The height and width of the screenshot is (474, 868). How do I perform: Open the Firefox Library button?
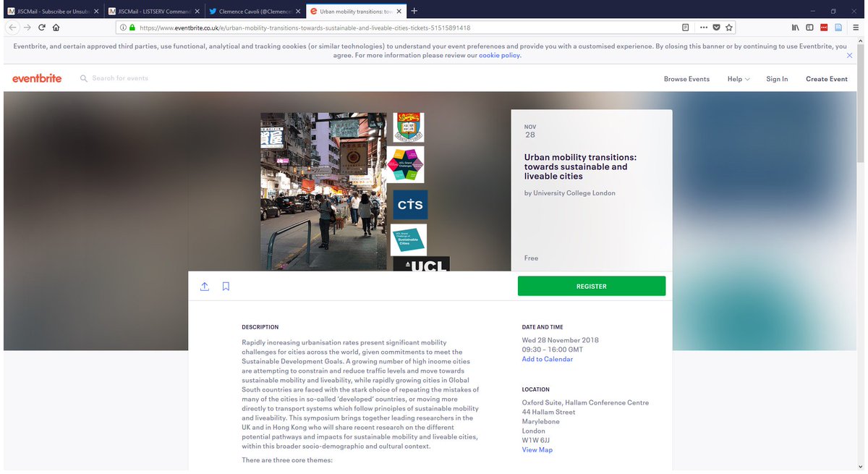pyautogui.click(x=795, y=27)
